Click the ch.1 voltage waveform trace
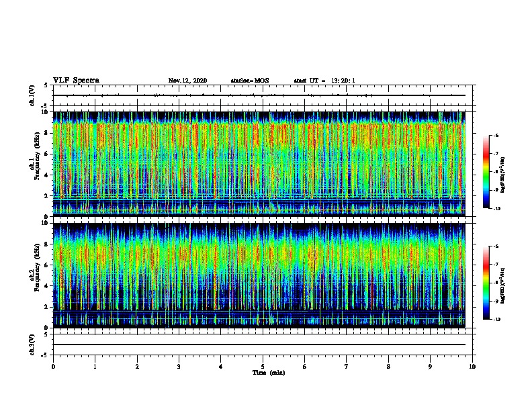Viewport: 532px width, 411px height. pos(259,95)
